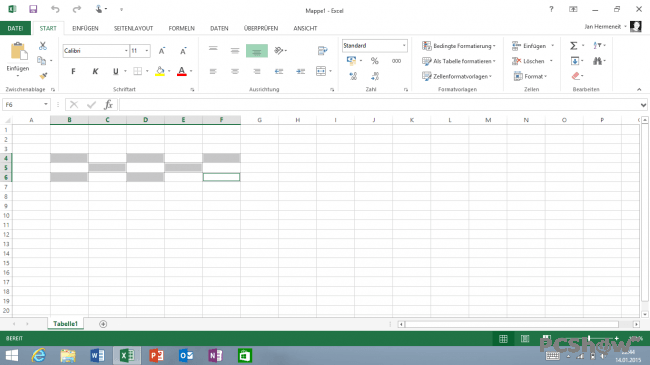
Task: Click in the formula bar
Action: click(379, 105)
